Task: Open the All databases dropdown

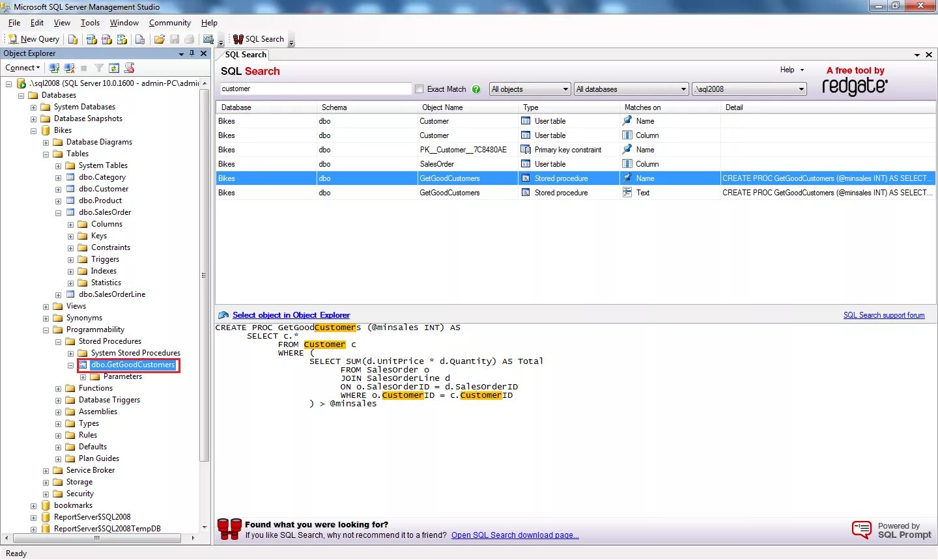Action: point(632,89)
